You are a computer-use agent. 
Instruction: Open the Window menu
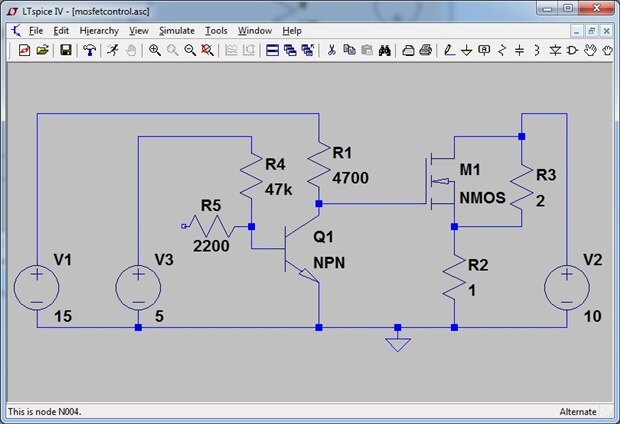pos(255,31)
